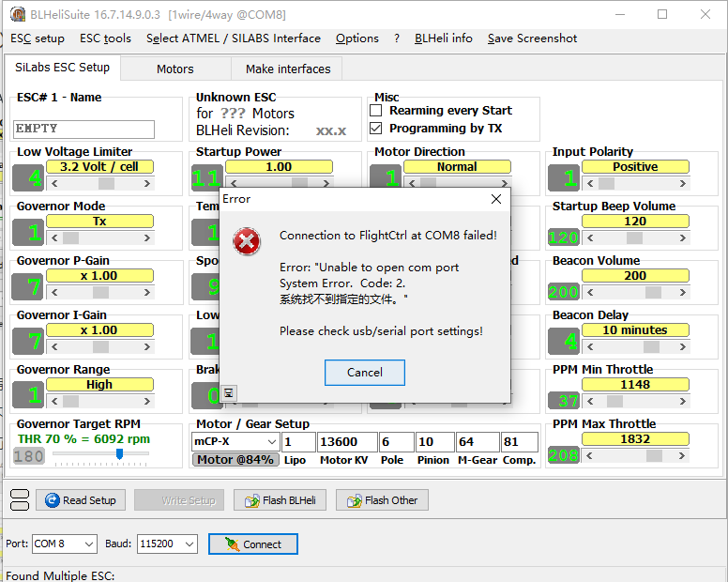The height and width of the screenshot is (582, 728).
Task: Click right arrow of Low Voltage Limiter scrollbar
Action: coord(147,183)
